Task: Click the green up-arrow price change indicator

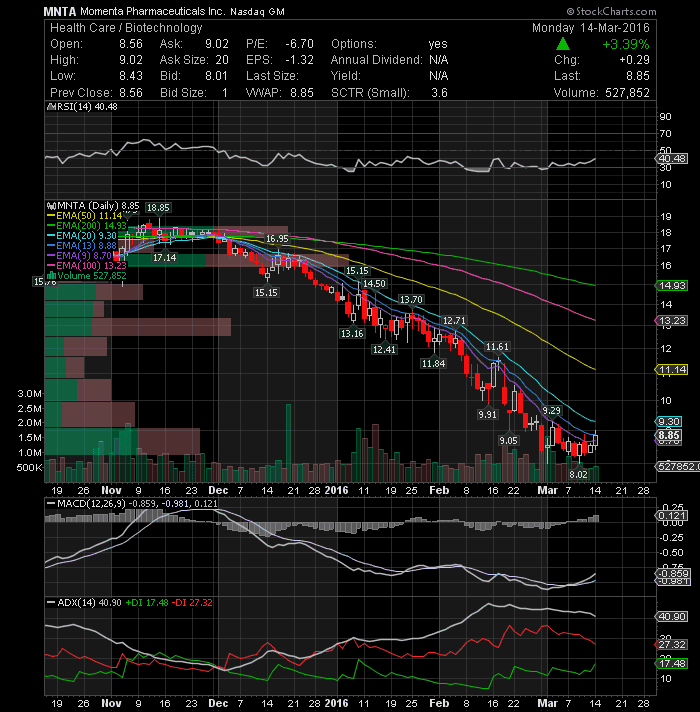Action: pos(563,44)
